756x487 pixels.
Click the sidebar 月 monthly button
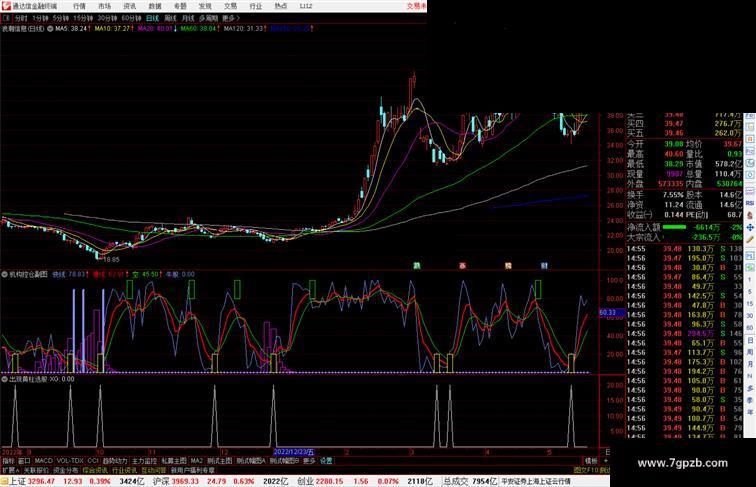click(750, 365)
